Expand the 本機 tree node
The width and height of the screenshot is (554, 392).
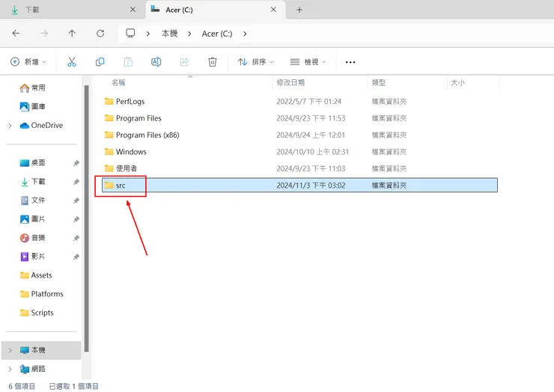tap(10, 350)
